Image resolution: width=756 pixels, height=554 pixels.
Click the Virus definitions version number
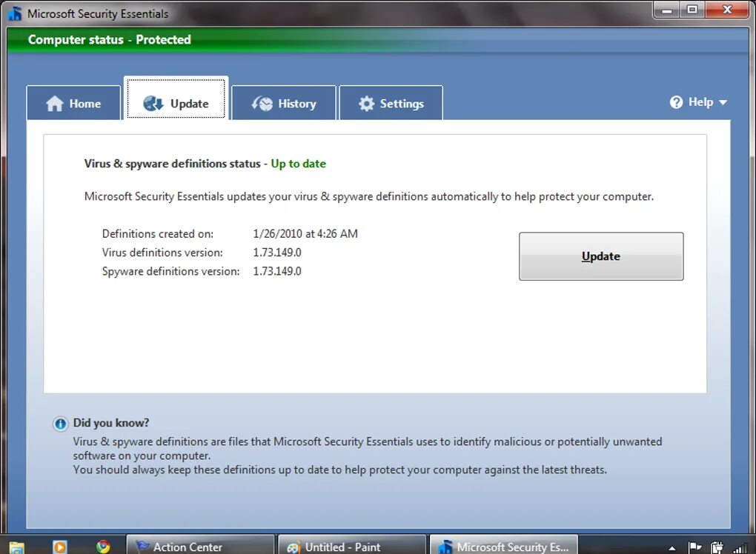[x=277, y=253]
